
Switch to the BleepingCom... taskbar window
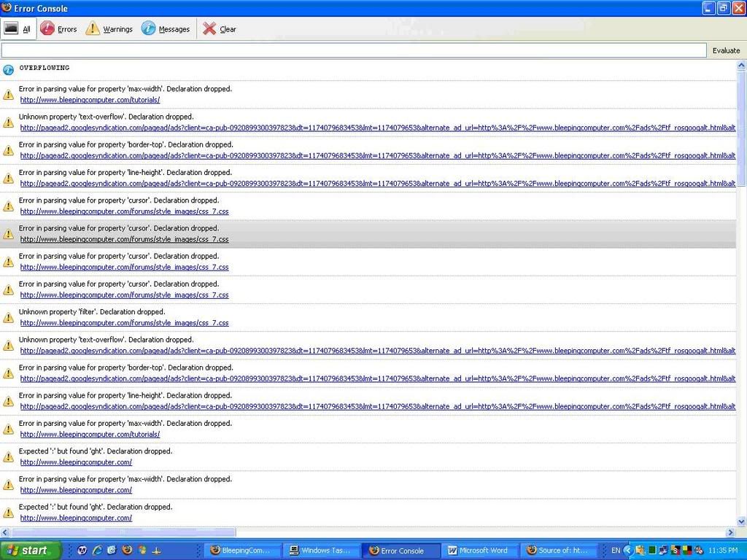[x=242, y=551]
